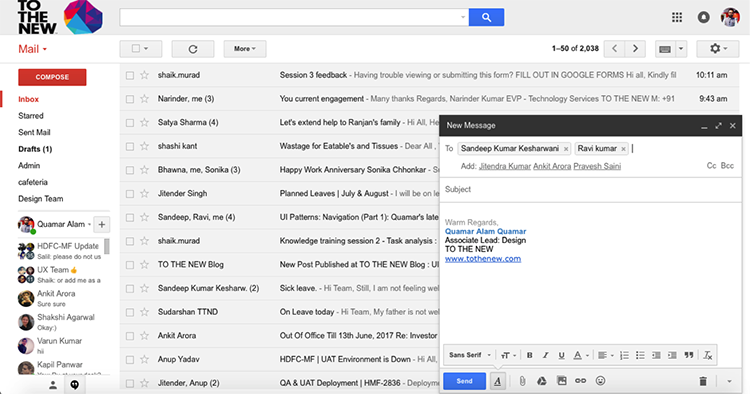The width and height of the screenshot is (750, 394).
Task: Send the new message
Action: (464, 381)
